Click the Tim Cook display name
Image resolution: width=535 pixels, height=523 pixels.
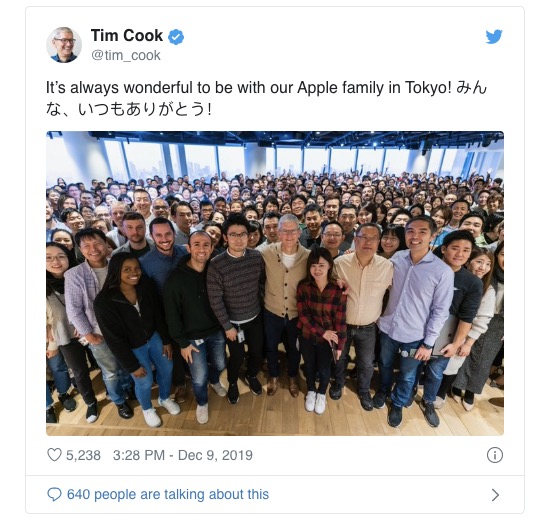pos(127,35)
